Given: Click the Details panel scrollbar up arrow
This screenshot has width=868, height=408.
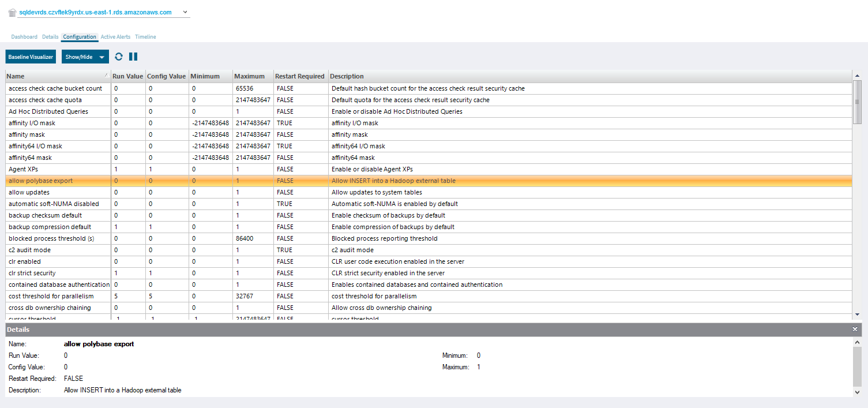Looking at the screenshot, I should pyautogui.click(x=857, y=342).
